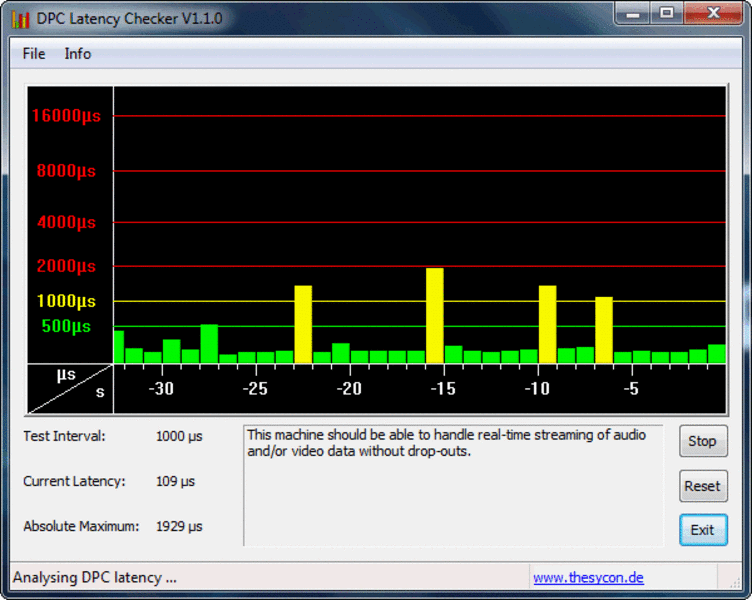
Task: Click the tallest yellow bar near -15 seconds
Action: [435, 316]
